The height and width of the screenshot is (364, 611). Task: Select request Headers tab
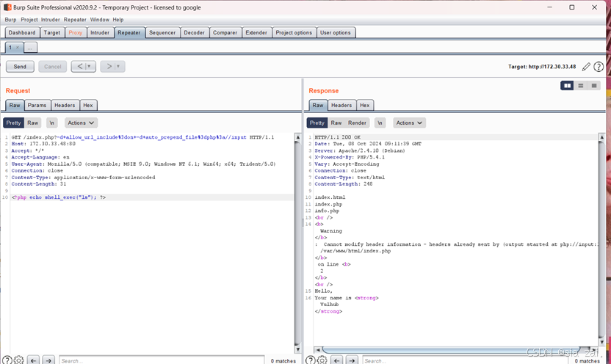tap(65, 105)
